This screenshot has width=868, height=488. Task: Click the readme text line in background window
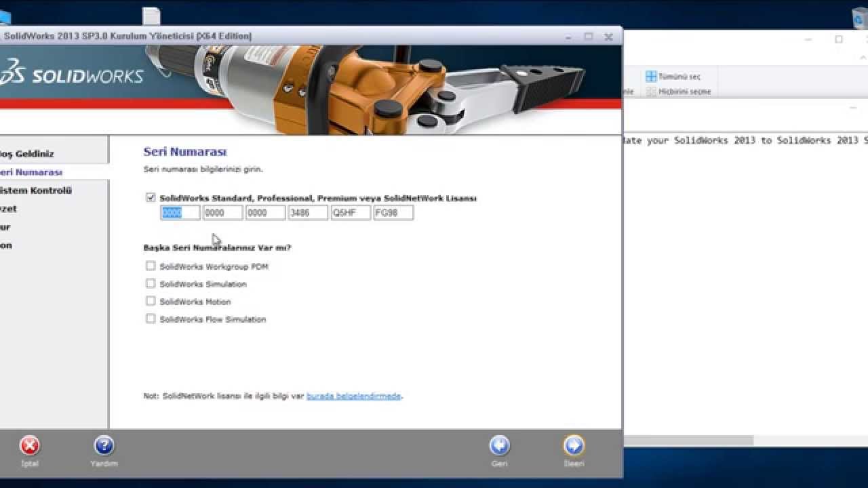click(x=746, y=140)
